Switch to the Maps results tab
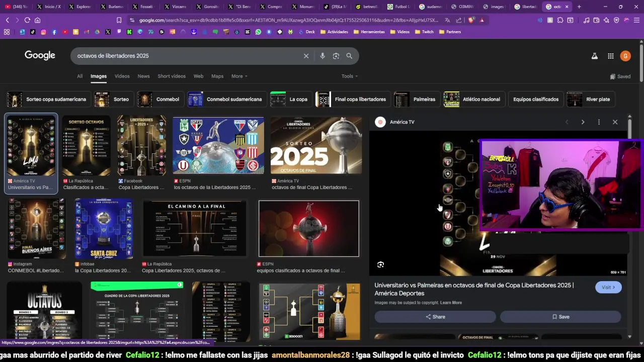Viewport: 644px width, 362px height. [217, 76]
